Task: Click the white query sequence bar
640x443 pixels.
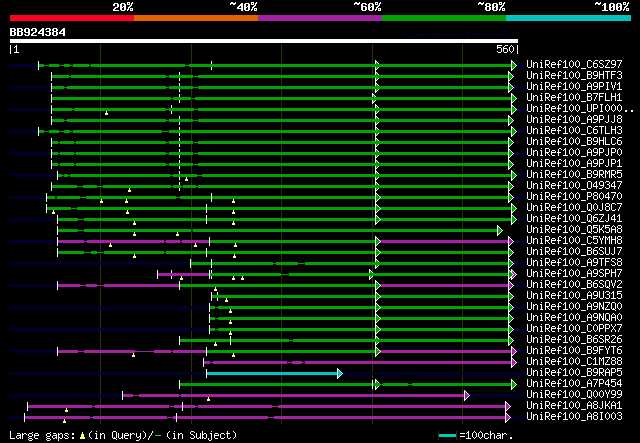Action: coord(264,41)
